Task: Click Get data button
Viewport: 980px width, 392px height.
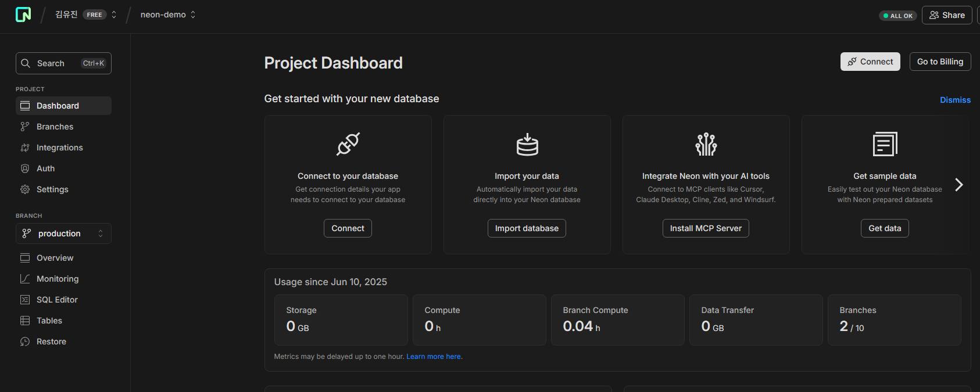Action: 885,228
